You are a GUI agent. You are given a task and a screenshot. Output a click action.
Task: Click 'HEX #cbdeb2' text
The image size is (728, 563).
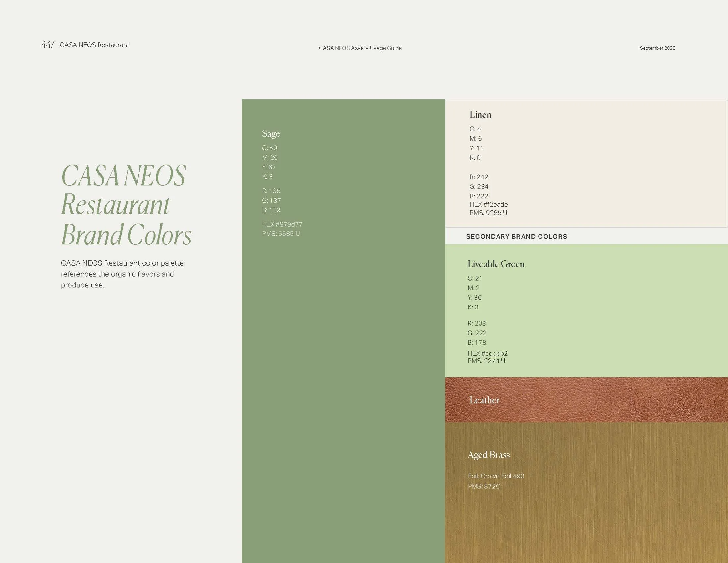(487, 354)
